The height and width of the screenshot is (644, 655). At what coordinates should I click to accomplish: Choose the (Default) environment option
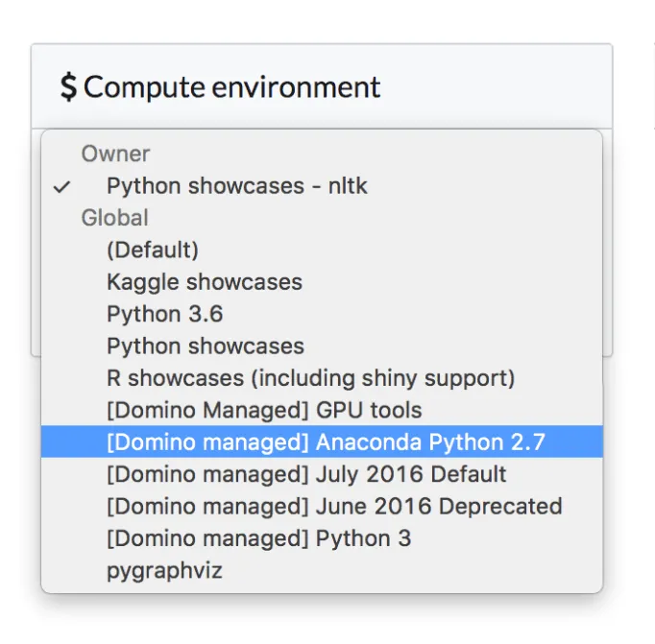pyautogui.click(x=153, y=250)
